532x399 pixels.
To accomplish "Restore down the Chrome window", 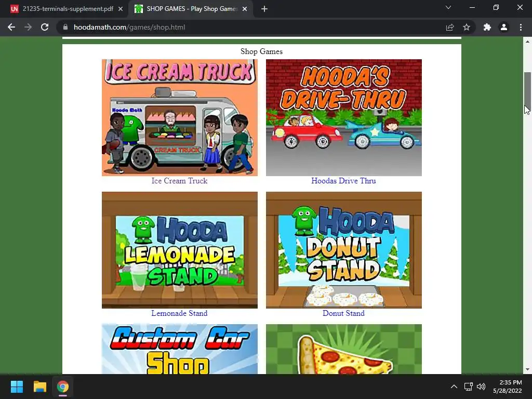I will 496,7.
